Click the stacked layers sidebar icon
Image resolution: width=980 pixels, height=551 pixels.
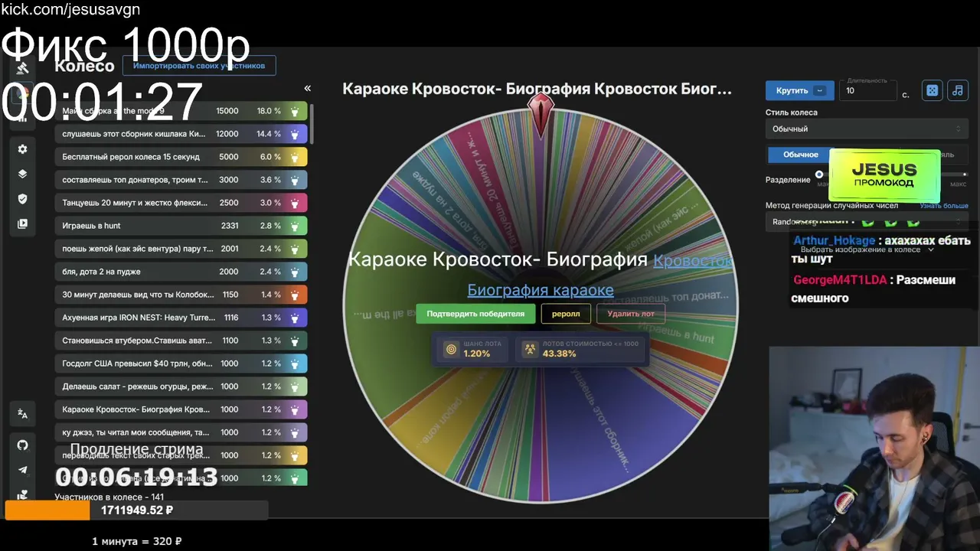click(x=23, y=174)
